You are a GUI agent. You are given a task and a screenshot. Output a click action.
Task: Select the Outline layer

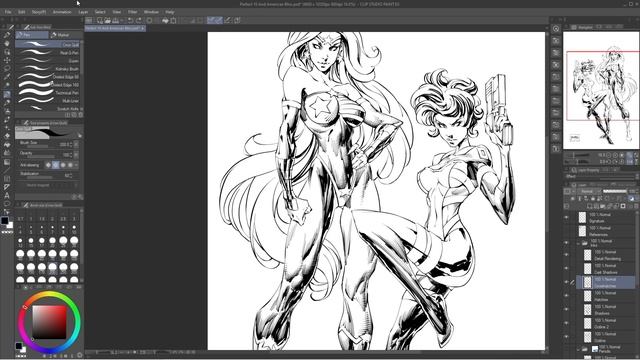[x=607, y=337]
